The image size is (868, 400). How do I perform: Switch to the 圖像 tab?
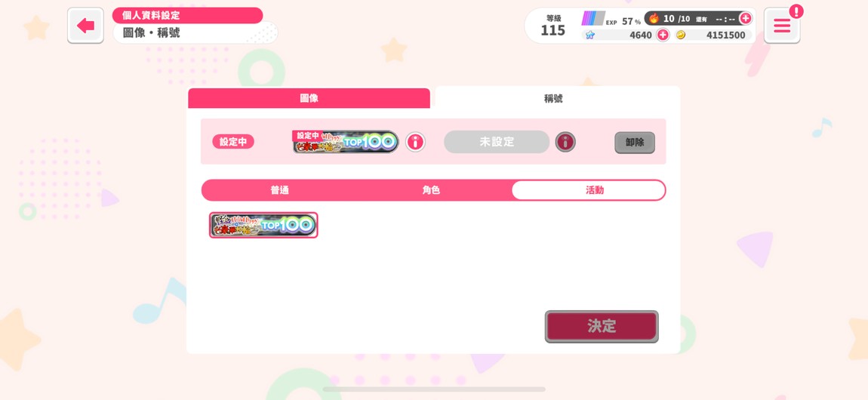pyautogui.click(x=309, y=98)
